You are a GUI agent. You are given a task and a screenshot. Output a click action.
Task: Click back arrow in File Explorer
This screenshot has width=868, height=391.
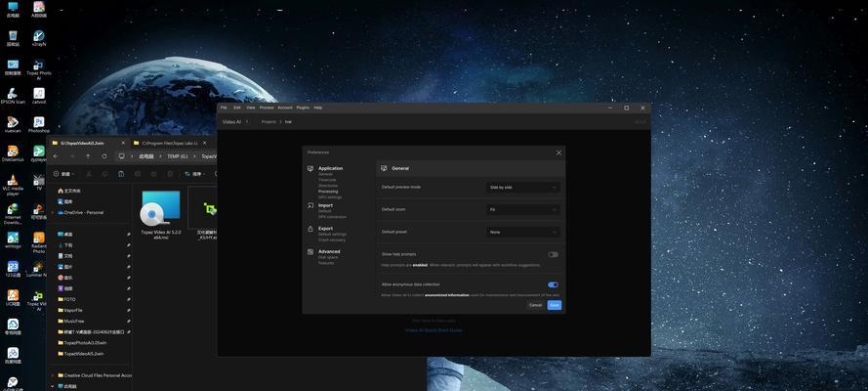pyautogui.click(x=56, y=156)
